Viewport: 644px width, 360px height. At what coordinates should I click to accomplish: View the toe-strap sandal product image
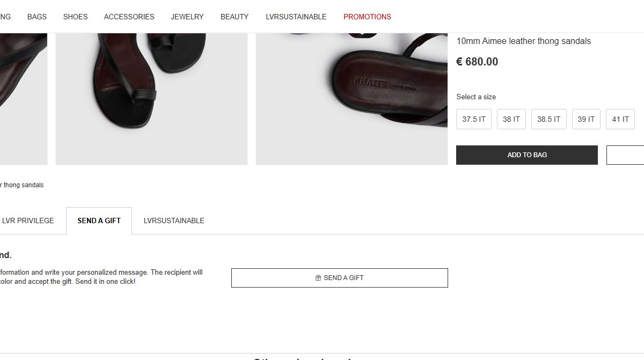(x=151, y=99)
